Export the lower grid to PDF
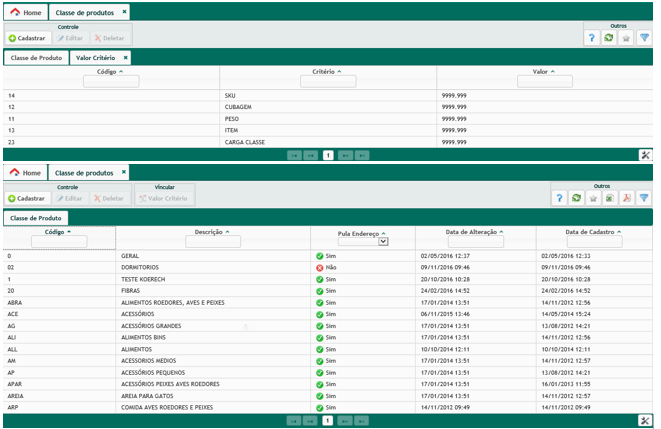Image resolution: width=661 pixels, height=429 pixels. point(627,198)
